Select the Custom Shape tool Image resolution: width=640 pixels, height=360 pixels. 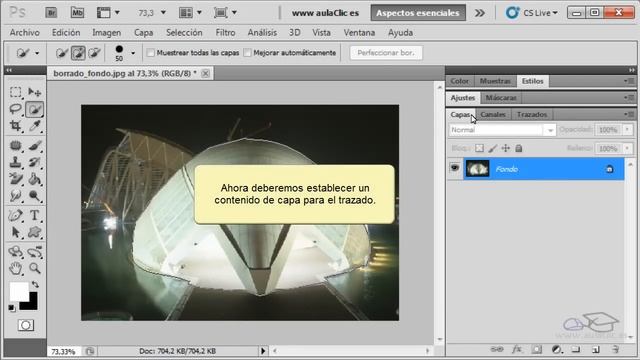click(x=35, y=232)
